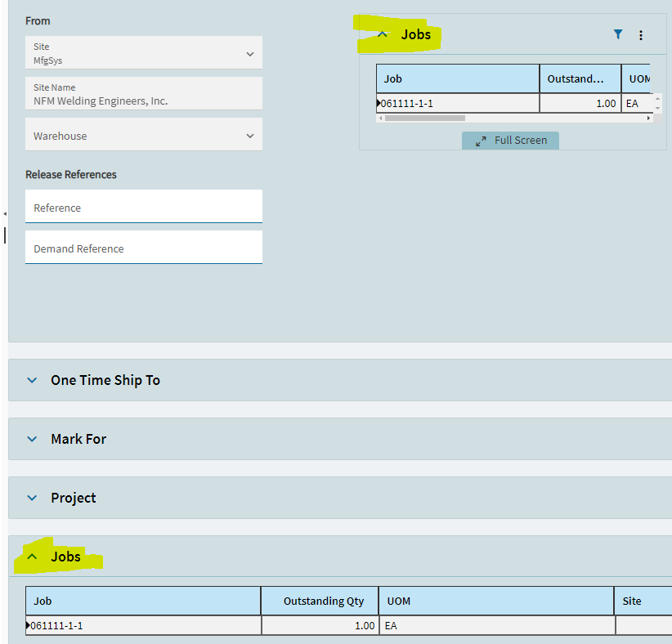Click the Reference input field
The width and height of the screenshot is (672, 644).
[x=144, y=207]
